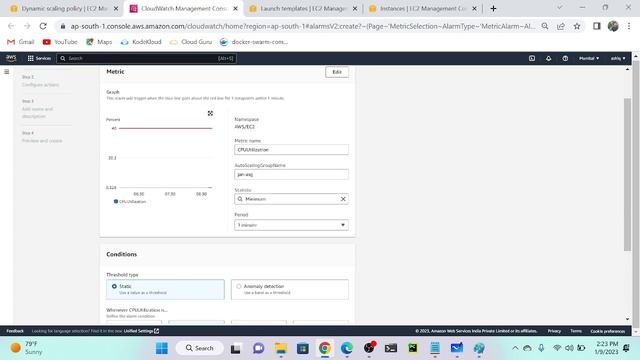Toggle the CloudWatch side navigation hamburger
Viewport: 640px width, 360px height.
tap(7, 72)
